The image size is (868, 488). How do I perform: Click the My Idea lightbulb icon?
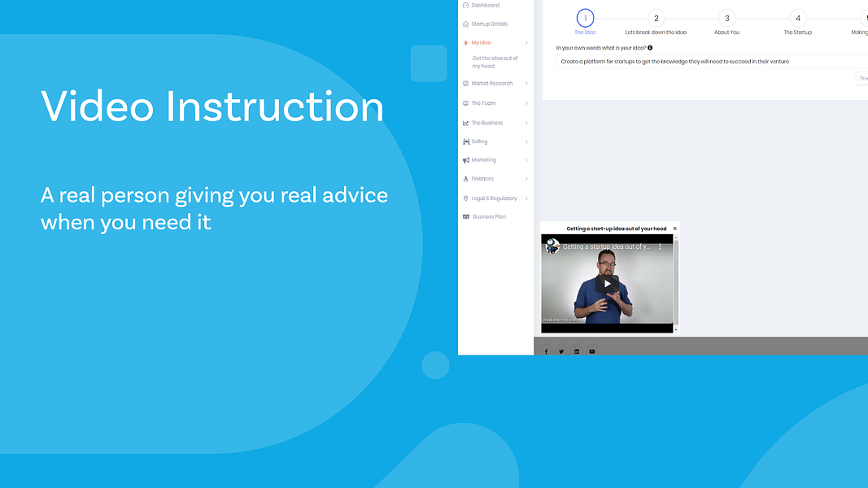coord(465,42)
